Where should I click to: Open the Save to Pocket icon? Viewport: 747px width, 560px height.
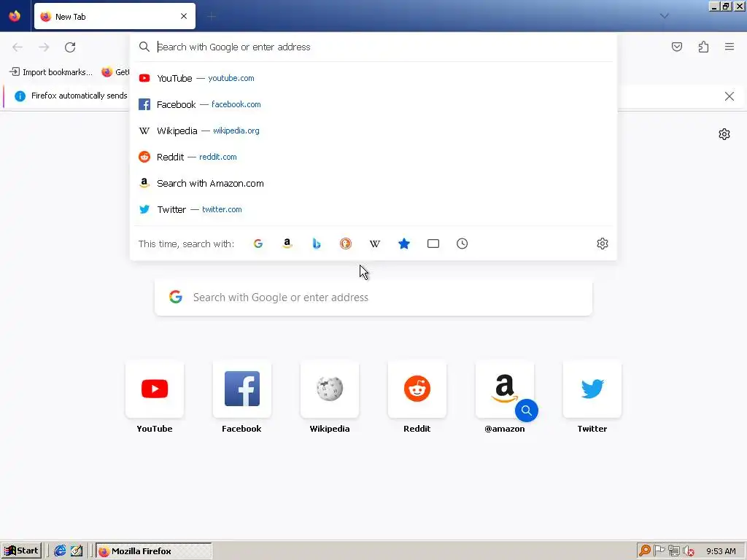click(x=677, y=47)
